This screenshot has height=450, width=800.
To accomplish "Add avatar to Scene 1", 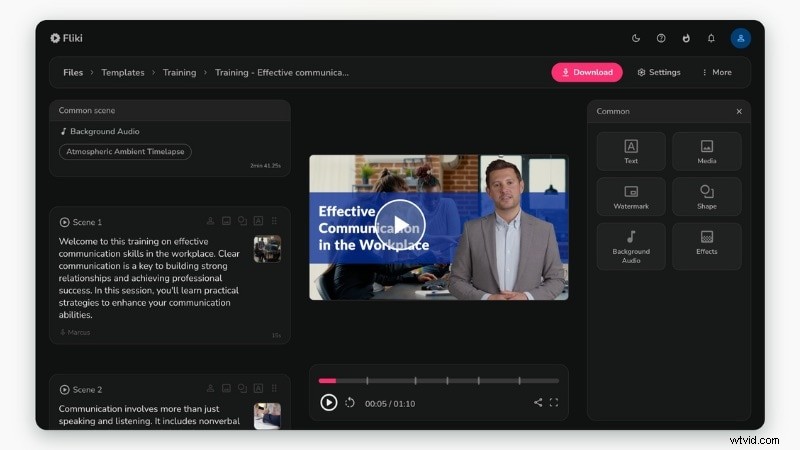I will coord(210,221).
